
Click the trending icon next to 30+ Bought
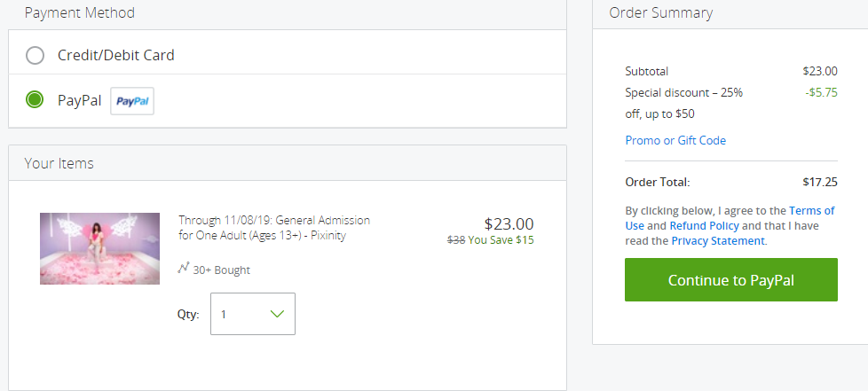coord(184,269)
